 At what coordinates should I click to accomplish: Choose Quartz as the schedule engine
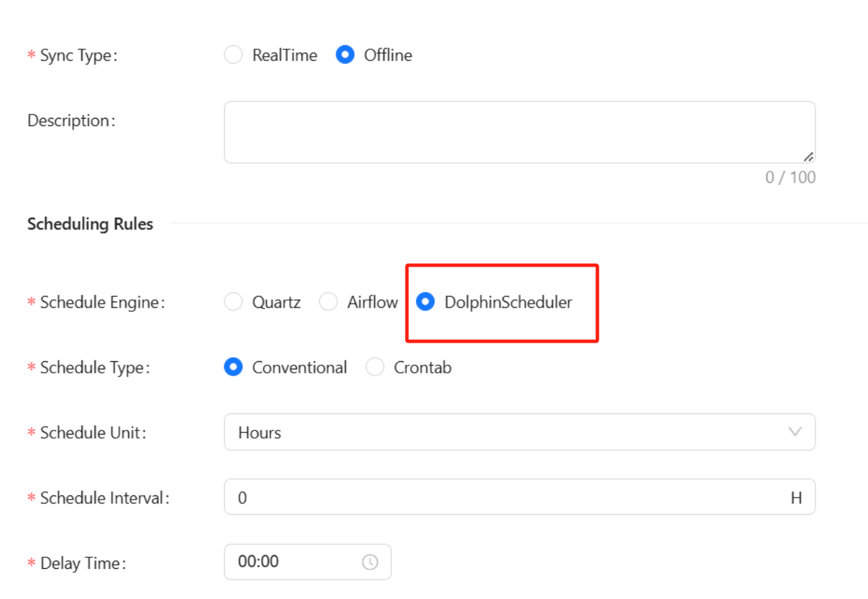pos(234,302)
